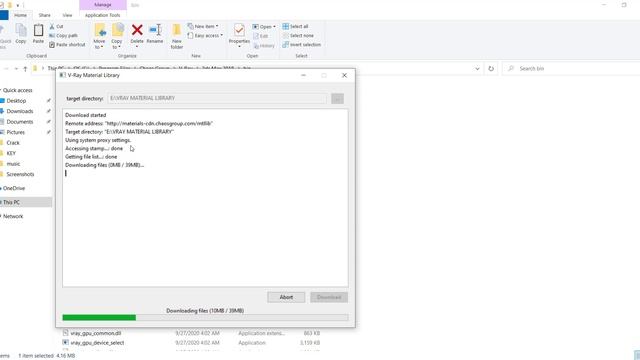Screen dimensions: 640x360
Task: Click Select none in ribbon
Action: coord(298,36)
